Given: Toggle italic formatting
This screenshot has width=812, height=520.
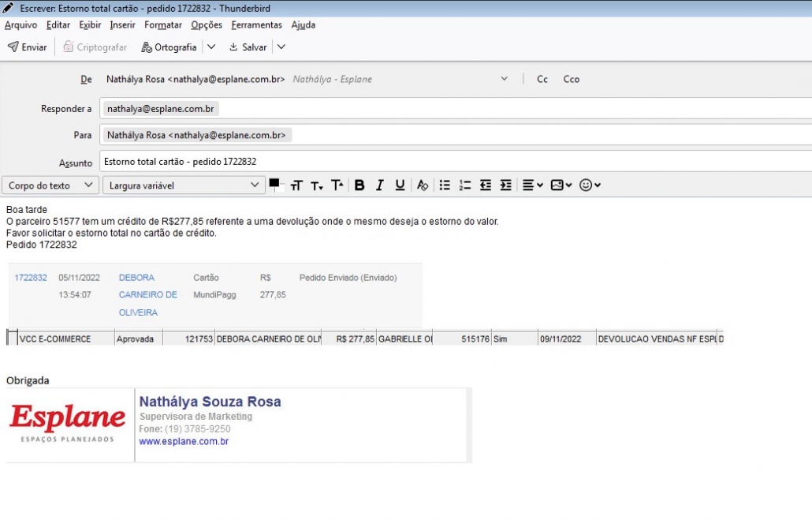Looking at the screenshot, I should point(379,185).
